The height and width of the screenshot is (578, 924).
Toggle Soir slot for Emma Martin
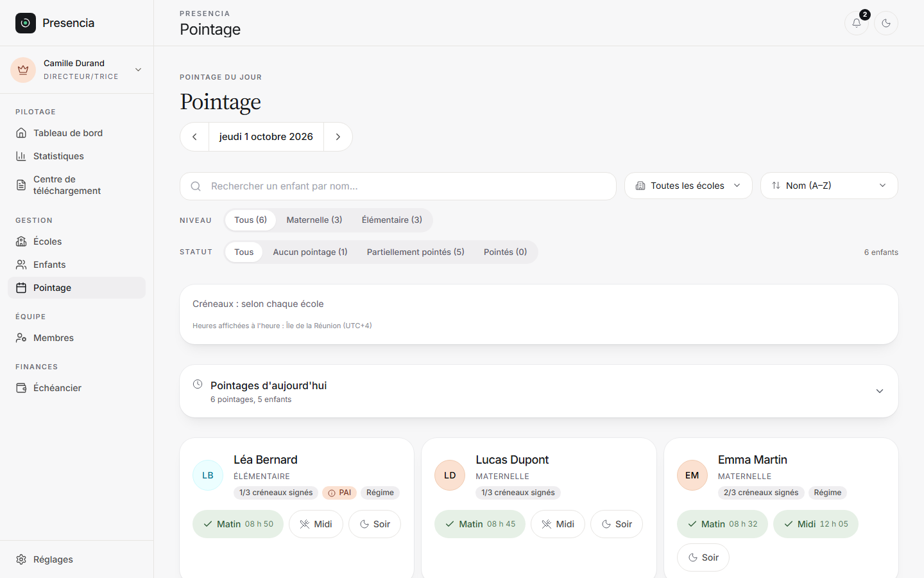[x=703, y=557]
